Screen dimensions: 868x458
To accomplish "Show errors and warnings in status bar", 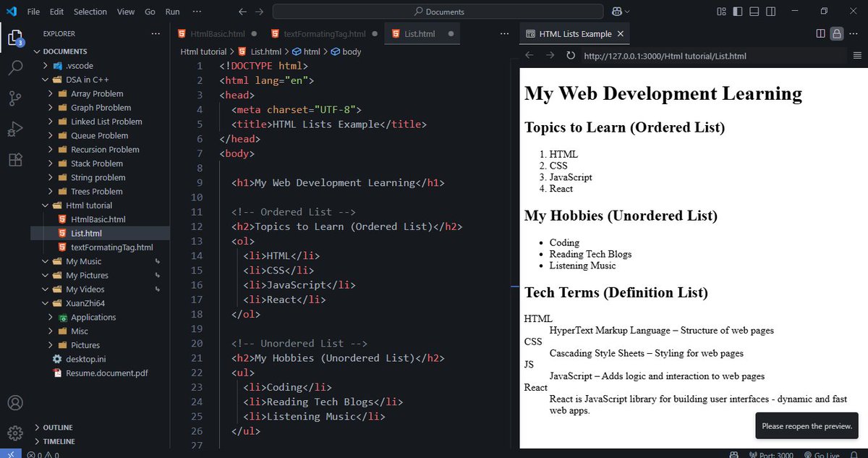I will pyautogui.click(x=43, y=454).
